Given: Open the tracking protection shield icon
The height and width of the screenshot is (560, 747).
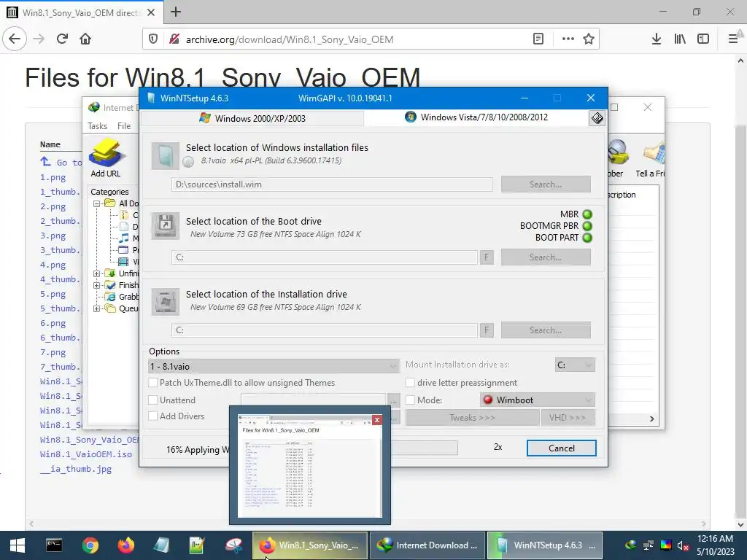Looking at the screenshot, I should pos(153,39).
